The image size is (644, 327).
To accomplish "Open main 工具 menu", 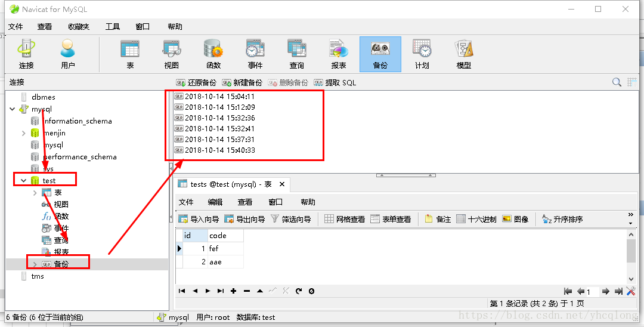I will point(113,27).
